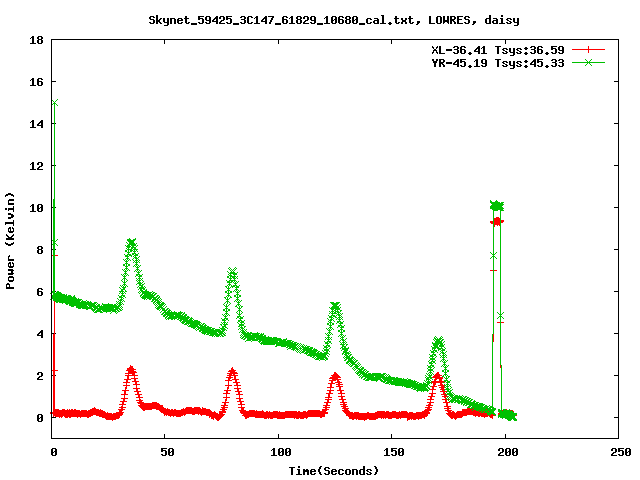
Task: Click the third red peak near 125 seconds
Action: pyautogui.click(x=335, y=376)
